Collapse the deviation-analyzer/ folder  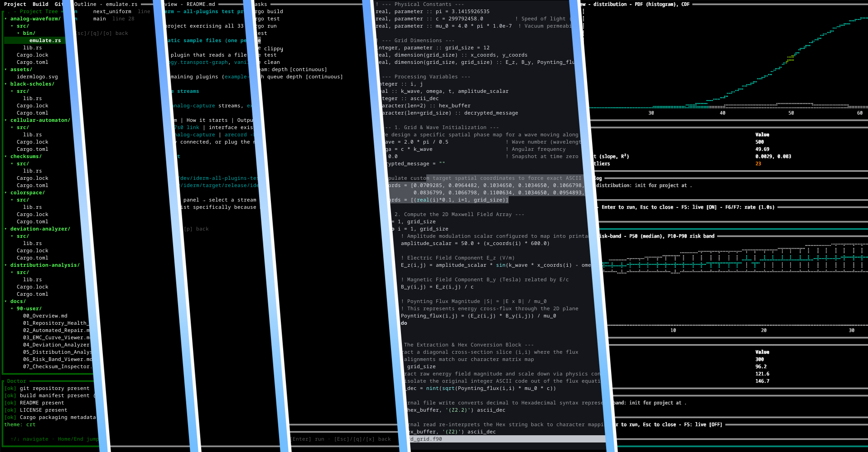pos(6,229)
